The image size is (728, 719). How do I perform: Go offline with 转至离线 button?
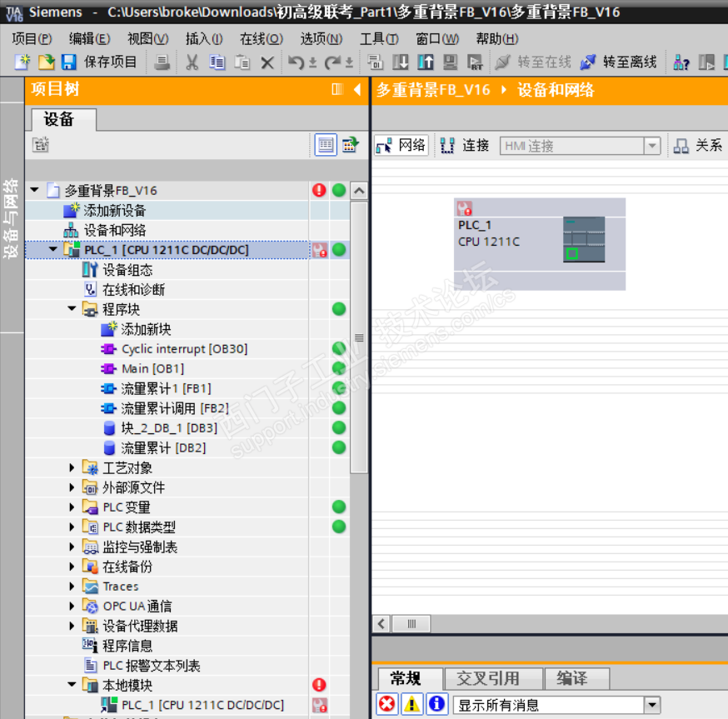618,62
